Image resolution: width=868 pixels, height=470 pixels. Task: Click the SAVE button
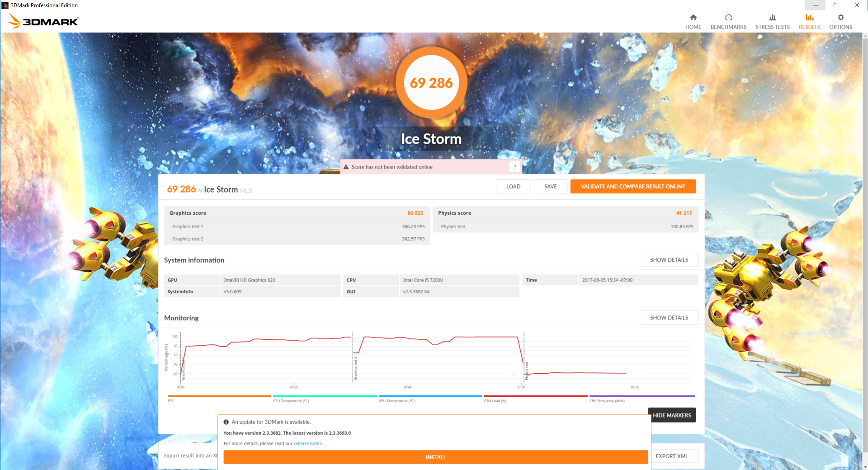click(551, 187)
